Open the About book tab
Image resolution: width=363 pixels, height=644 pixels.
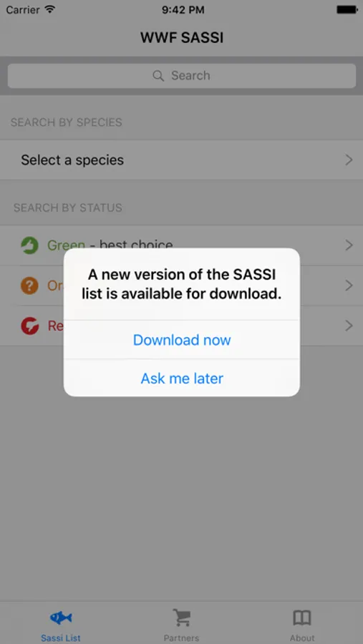pos(302,623)
